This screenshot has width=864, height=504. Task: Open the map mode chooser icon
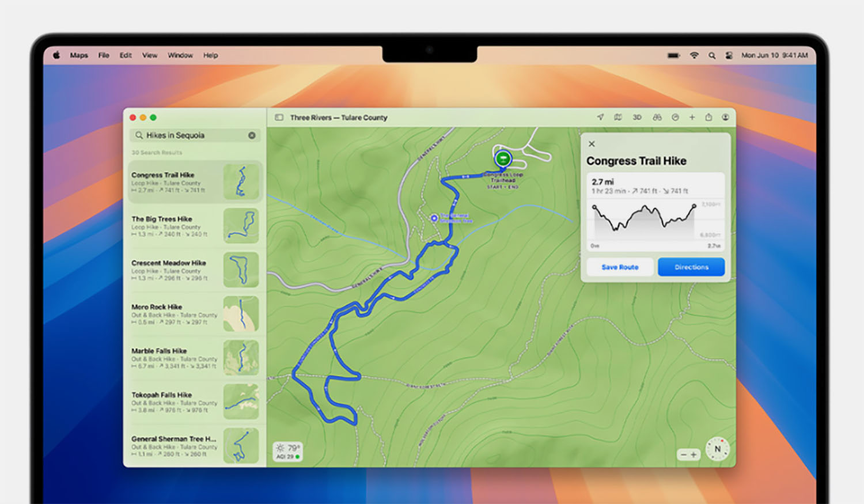tap(618, 117)
